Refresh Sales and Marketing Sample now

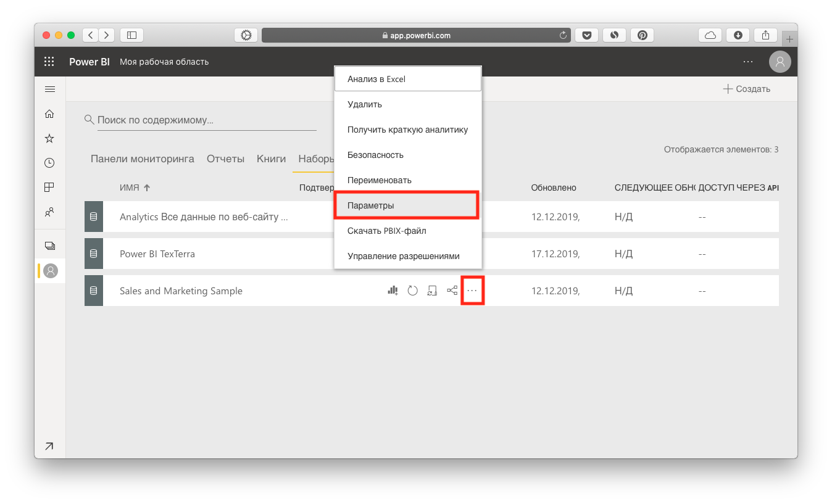413,291
